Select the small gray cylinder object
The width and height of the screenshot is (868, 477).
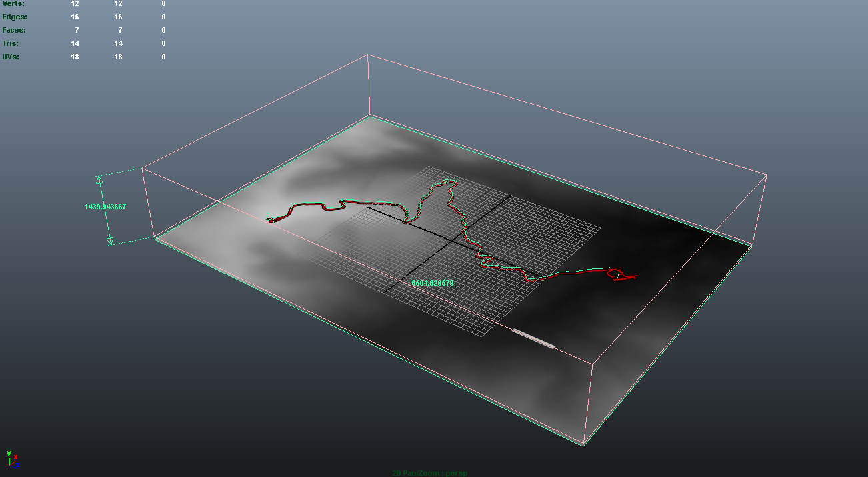[x=533, y=338]
